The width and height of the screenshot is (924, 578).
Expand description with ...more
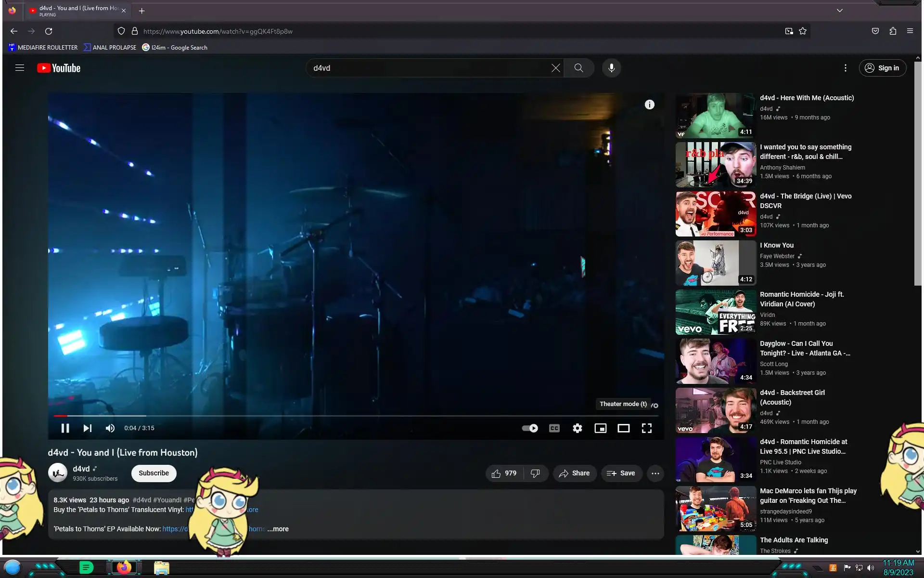(278, 529)
